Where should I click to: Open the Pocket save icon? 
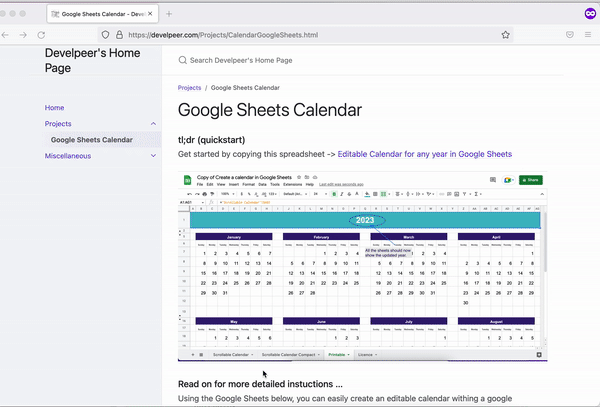(570, 35)
